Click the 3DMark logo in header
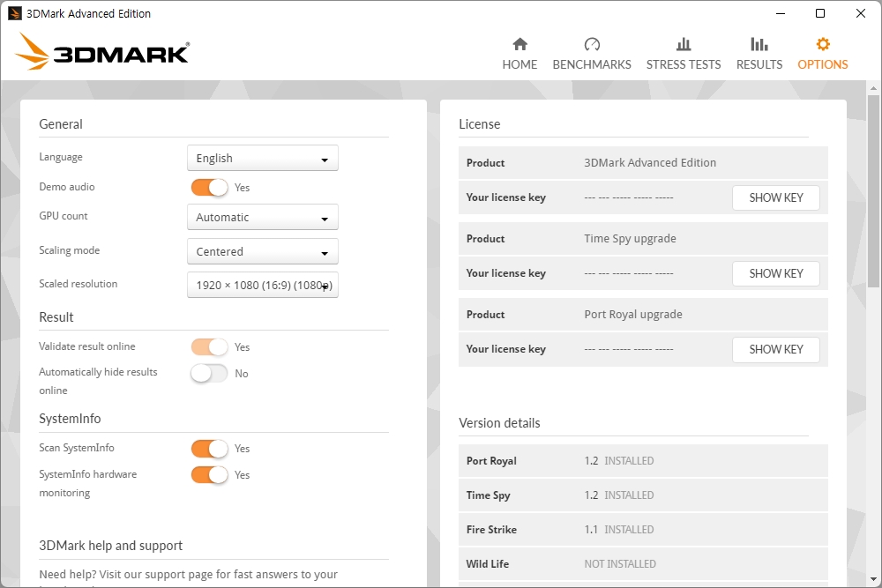The height and width of the screenshot is (588, 882). (102, 52)
